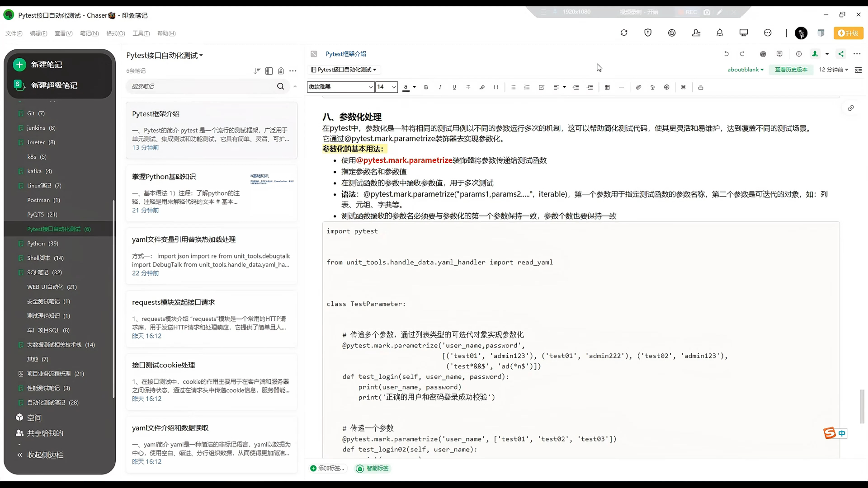Open note more options ellipsis
The image size is (868, 488).
[x=857, y=54]
